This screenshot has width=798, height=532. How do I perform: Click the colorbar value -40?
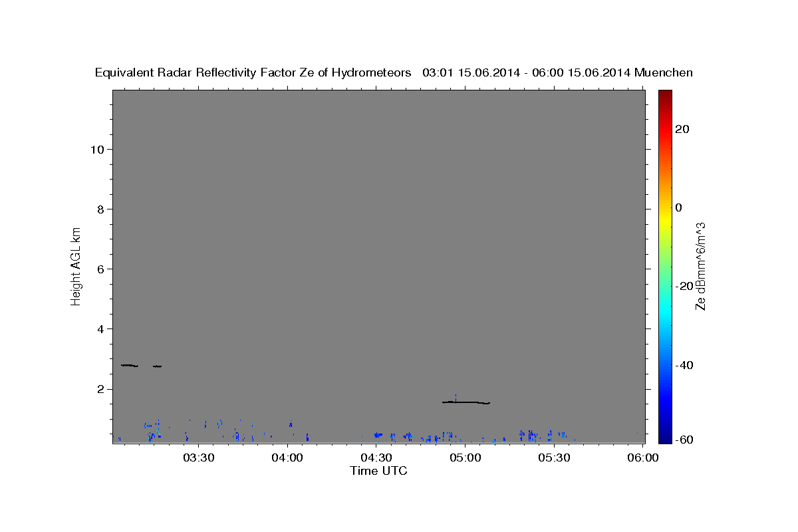[x=684, y=365]
